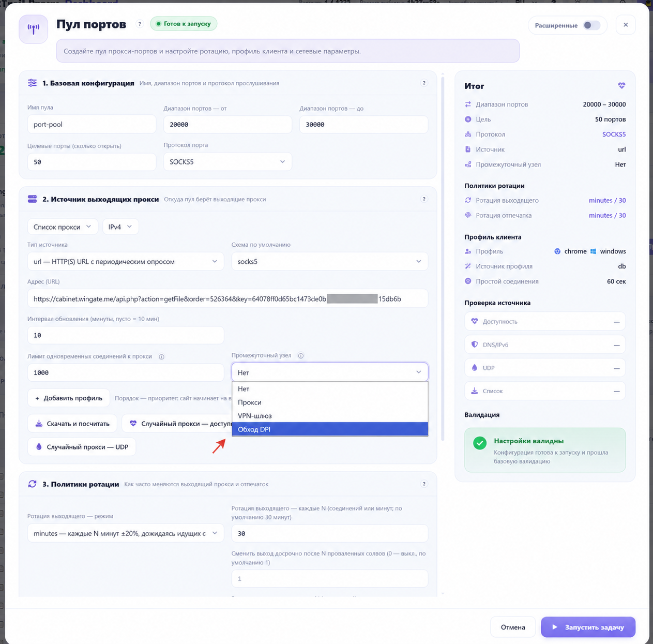The width and height of the screenshot is (653, 644).
Task: Click Добавить профиль button
Action: click(x=69, y=398)
